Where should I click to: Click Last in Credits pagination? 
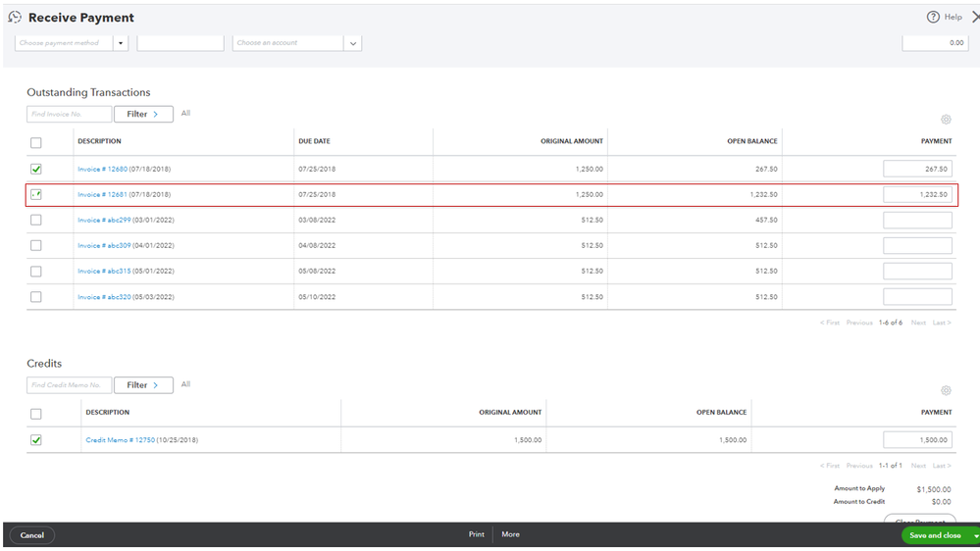[942, 466]
